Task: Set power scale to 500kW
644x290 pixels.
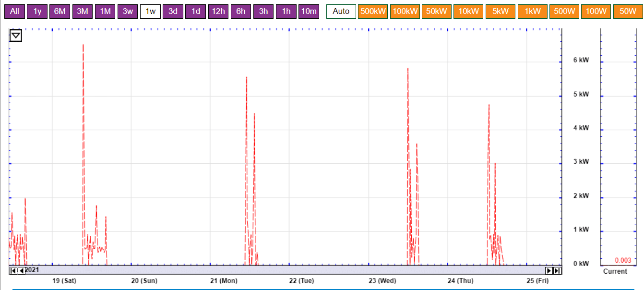Action: (x=373, y=12)
